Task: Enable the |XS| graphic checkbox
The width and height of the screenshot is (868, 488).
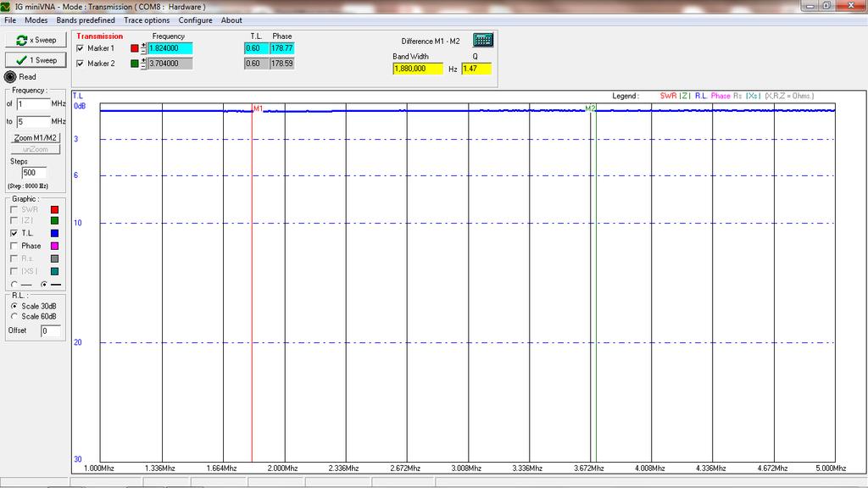Action: click(x=14, y=271)
